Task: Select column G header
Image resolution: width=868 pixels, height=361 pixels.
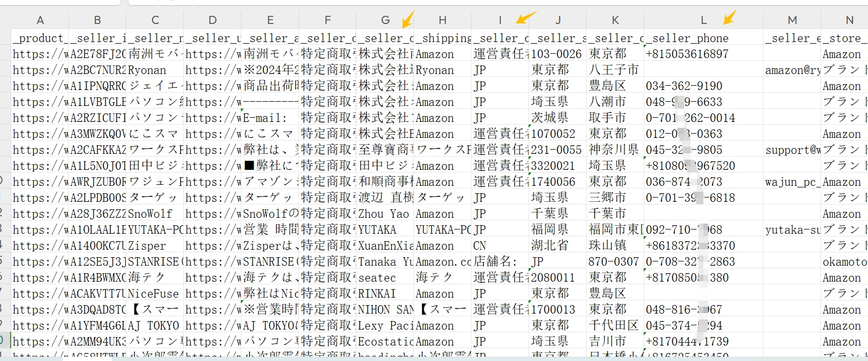Action: [x=385, y=20]
